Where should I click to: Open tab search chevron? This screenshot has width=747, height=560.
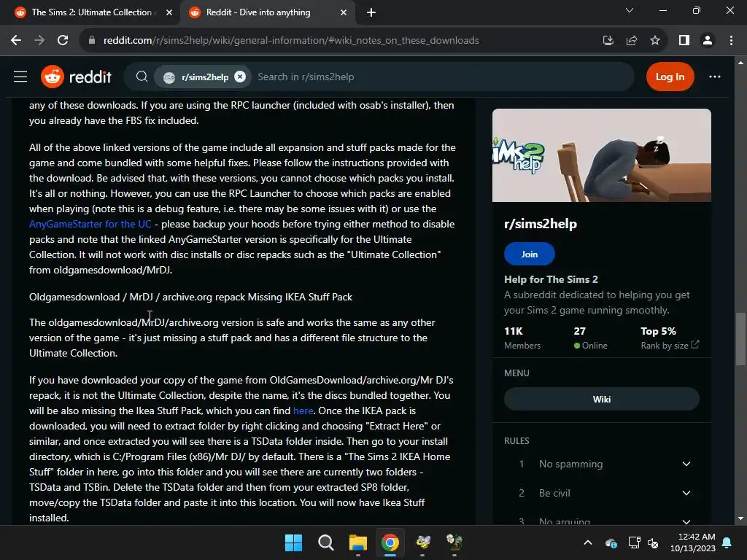(630, 10)
